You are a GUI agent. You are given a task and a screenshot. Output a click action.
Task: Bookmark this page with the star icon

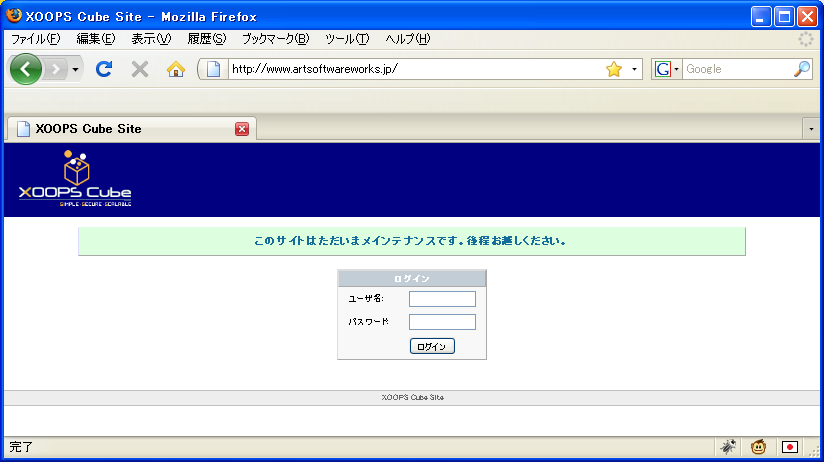[x=614, y=69]
